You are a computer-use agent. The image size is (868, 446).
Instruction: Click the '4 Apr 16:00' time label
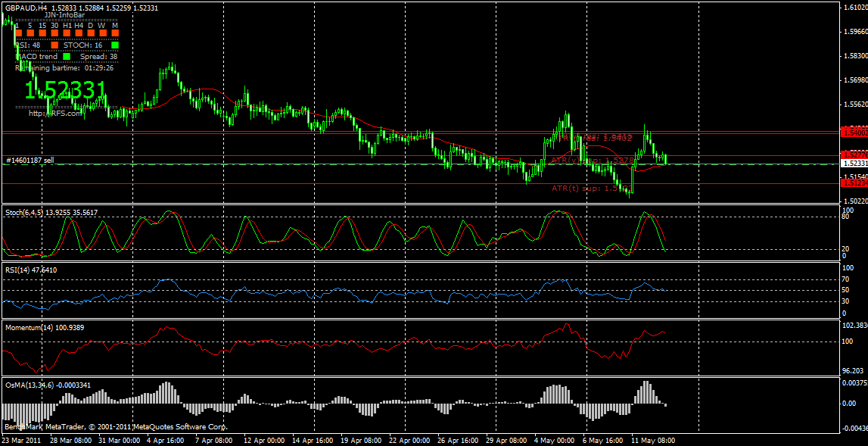(166, 441)
